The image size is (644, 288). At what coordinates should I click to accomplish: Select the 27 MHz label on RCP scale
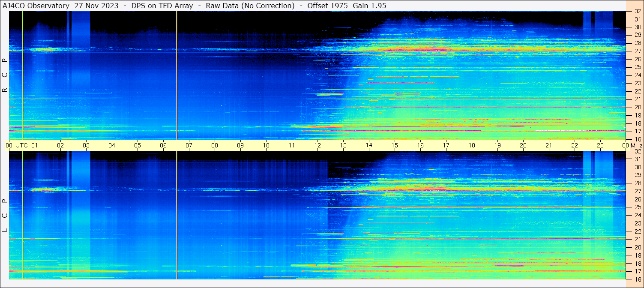[x=637, y=51]
